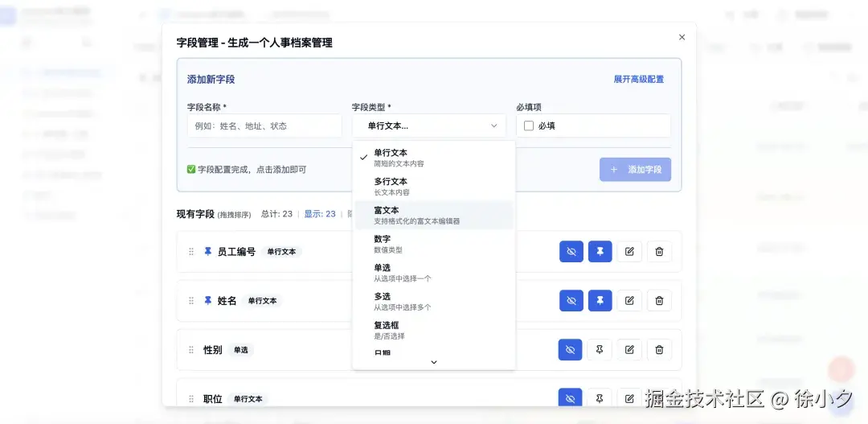The width and height of the screenshot is (868, 424).
Task: Delete the 性别 field
Action: (x=659, y=350)
